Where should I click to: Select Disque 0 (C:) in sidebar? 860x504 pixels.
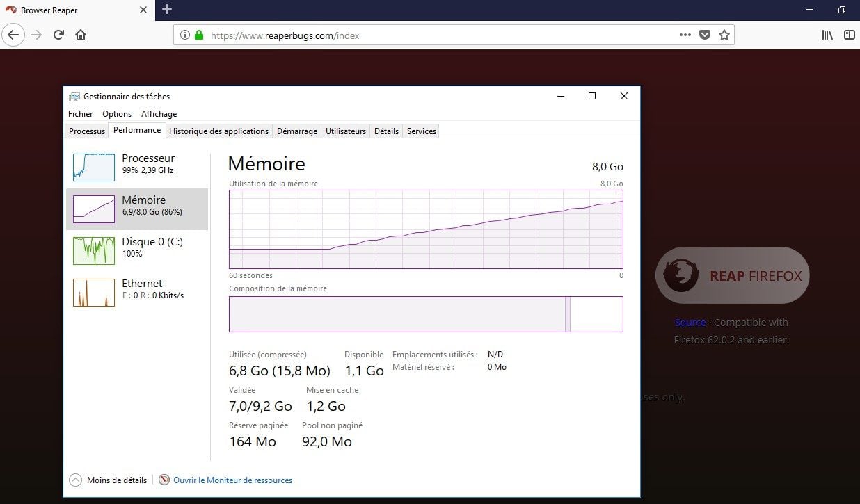tap(137, 250)
